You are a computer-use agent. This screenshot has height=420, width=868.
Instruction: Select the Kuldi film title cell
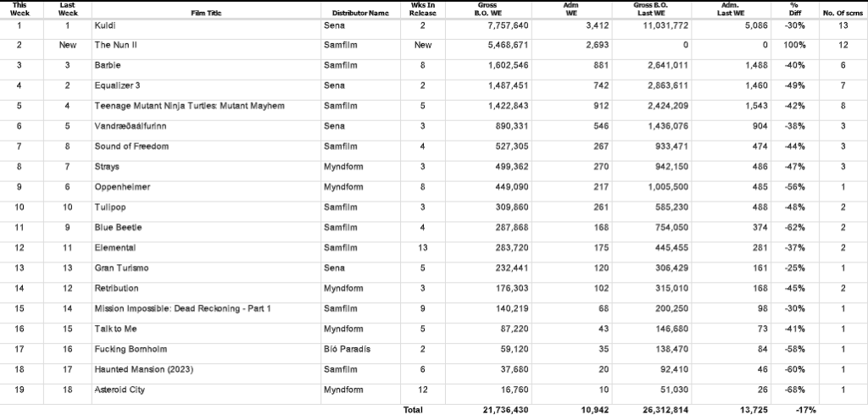click(x=107, y=26)
